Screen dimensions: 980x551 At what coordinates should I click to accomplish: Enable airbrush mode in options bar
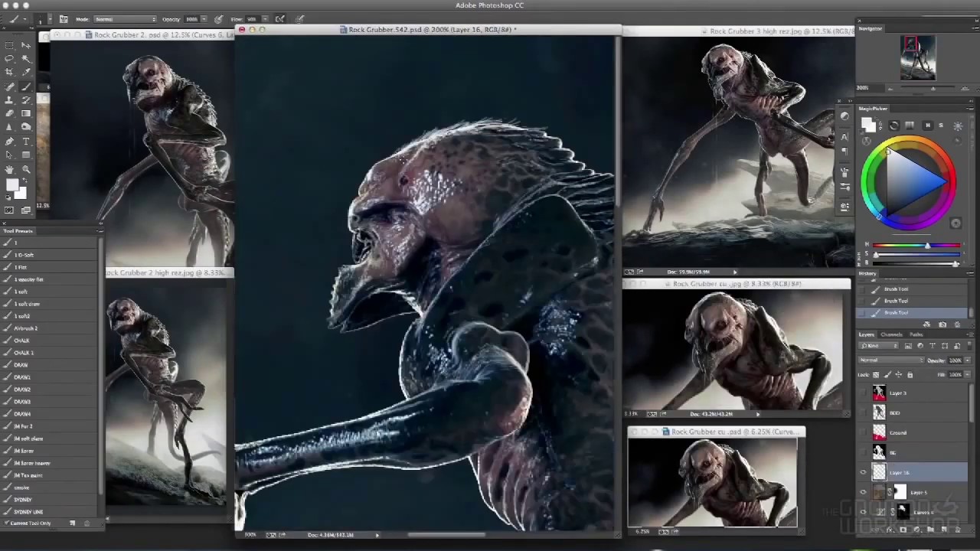point(279,19)
